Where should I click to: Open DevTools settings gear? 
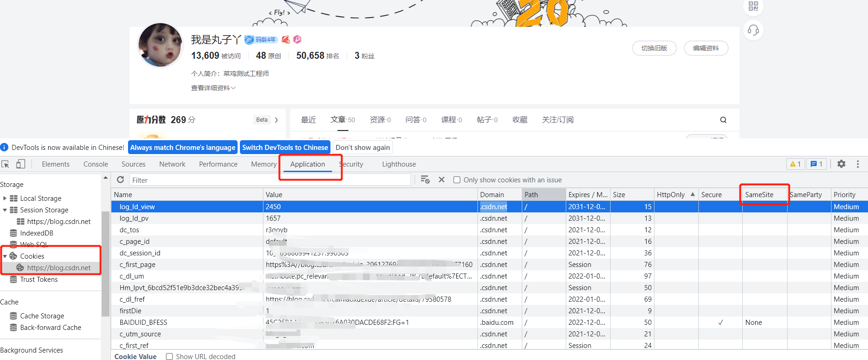pos(841,164)
